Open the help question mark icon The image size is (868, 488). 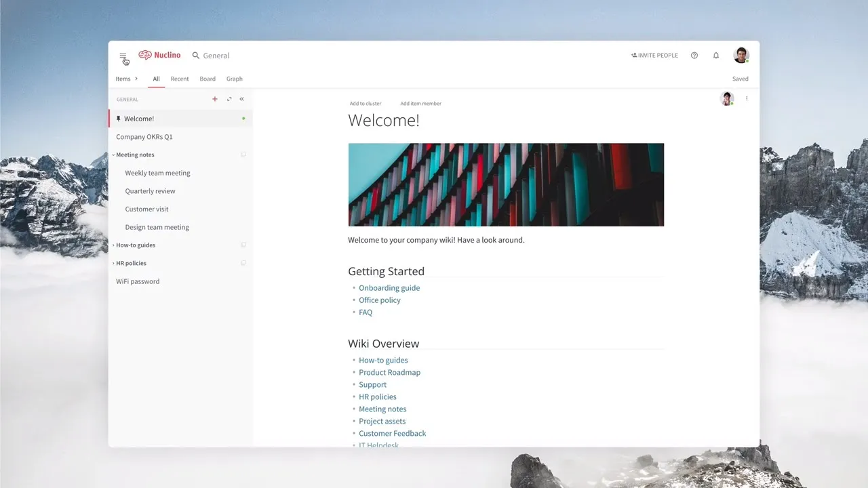pos(694,56)
